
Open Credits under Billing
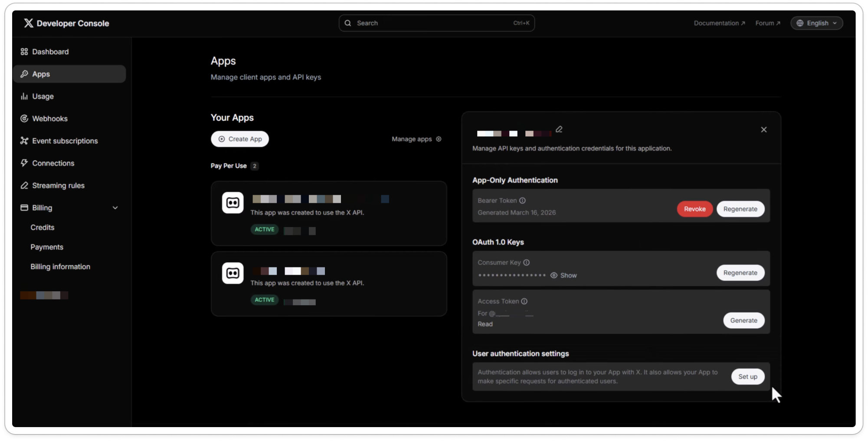pos(43,227)
